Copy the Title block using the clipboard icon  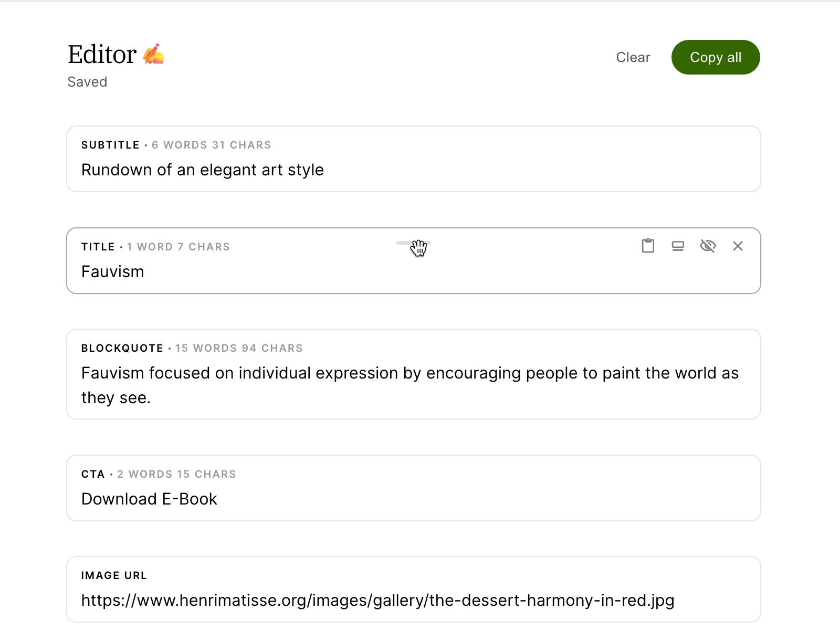[x=648, y=246]
